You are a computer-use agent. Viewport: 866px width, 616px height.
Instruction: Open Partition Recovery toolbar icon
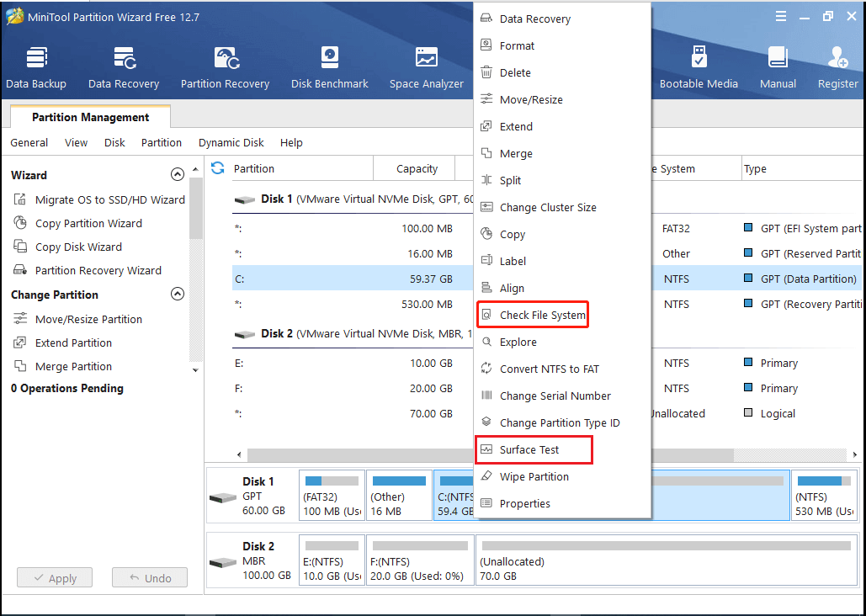(x=225, y=67)
